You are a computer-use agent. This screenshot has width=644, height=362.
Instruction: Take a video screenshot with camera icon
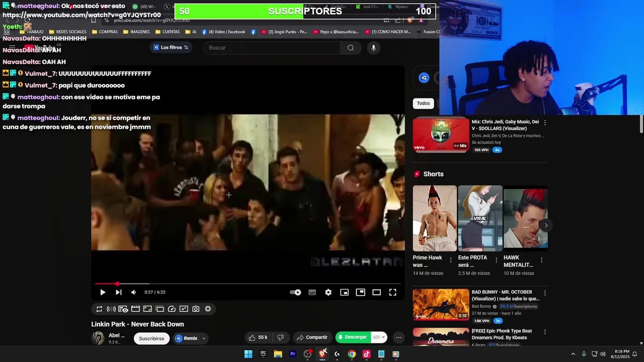click(x=196, y=309)
